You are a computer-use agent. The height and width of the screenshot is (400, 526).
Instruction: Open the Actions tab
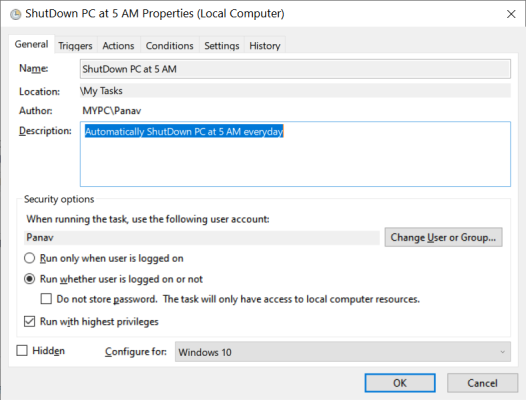click(118, 46)
